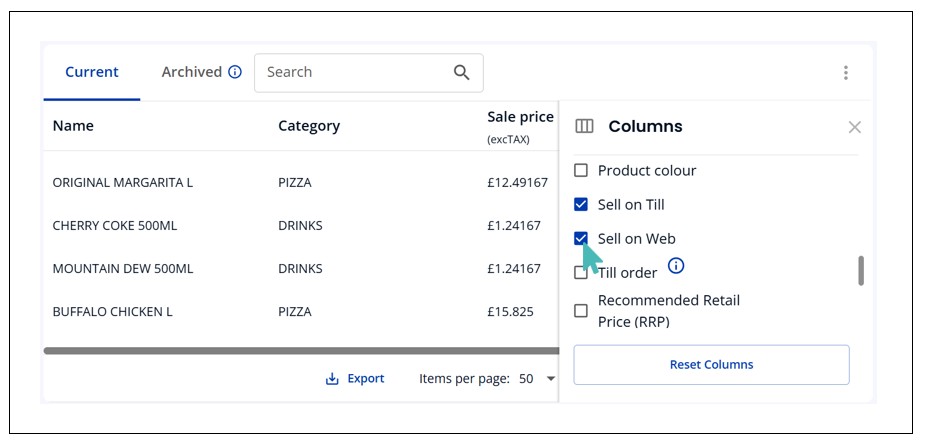Viewport: 925px width, 448px height.
Task: Close the Columns panel
Action: point(854,127)
